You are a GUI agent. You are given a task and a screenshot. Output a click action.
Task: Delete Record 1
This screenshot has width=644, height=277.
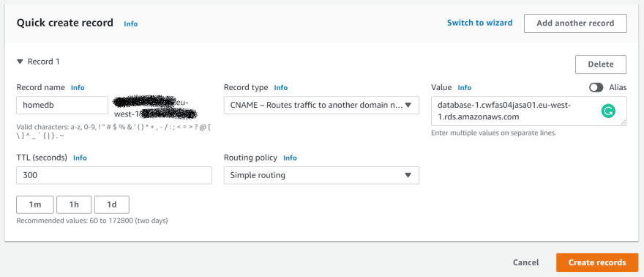coord(601,64)
